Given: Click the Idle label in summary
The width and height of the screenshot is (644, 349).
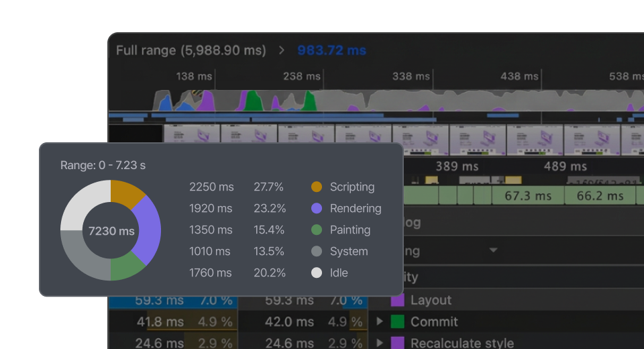Looking at the screenshot, I should tap(339, 272).
